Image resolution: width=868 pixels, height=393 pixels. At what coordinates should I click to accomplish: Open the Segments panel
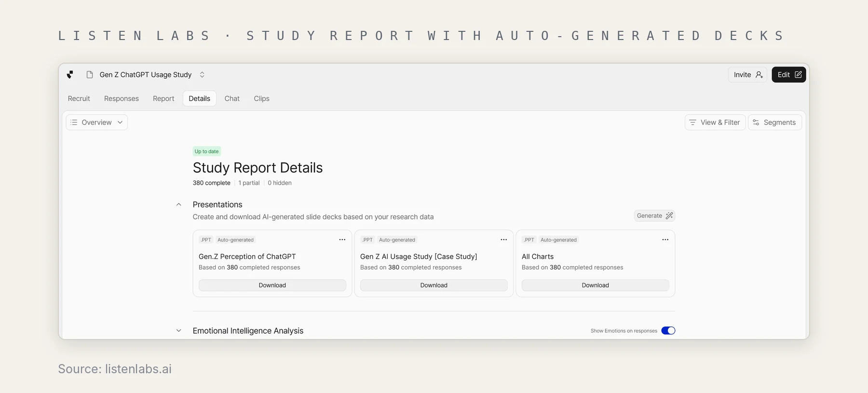pos(775,122)
